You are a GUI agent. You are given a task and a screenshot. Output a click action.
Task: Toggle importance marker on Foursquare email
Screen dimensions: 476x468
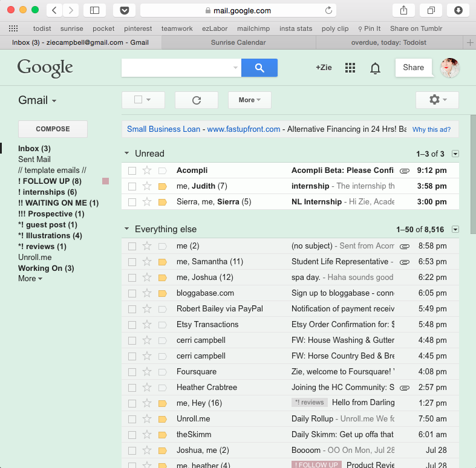click(163, 372)
